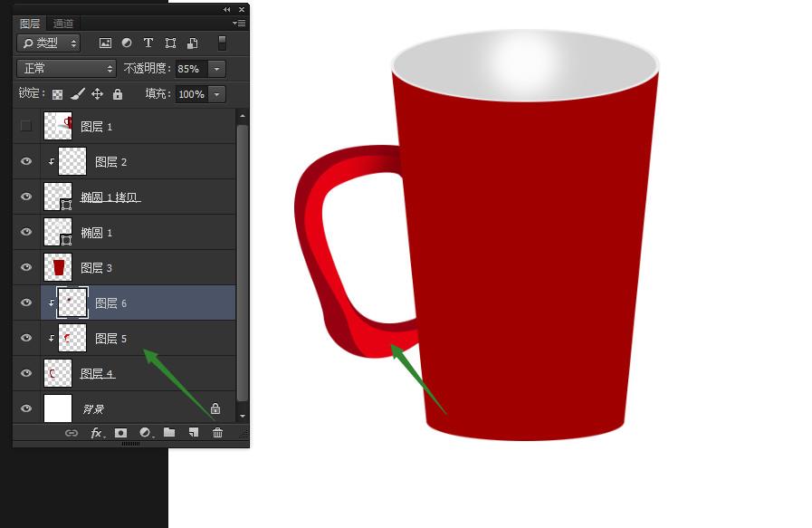812x528 pixels.
Task: Switch to the 通道 tab
Action: pos(63,24)
